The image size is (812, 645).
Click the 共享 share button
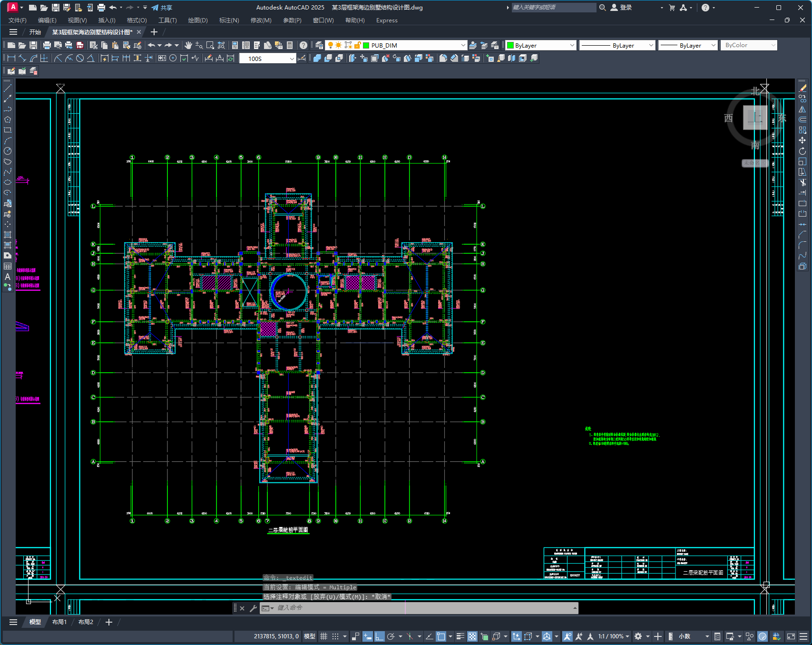click(x=162, y=8)
